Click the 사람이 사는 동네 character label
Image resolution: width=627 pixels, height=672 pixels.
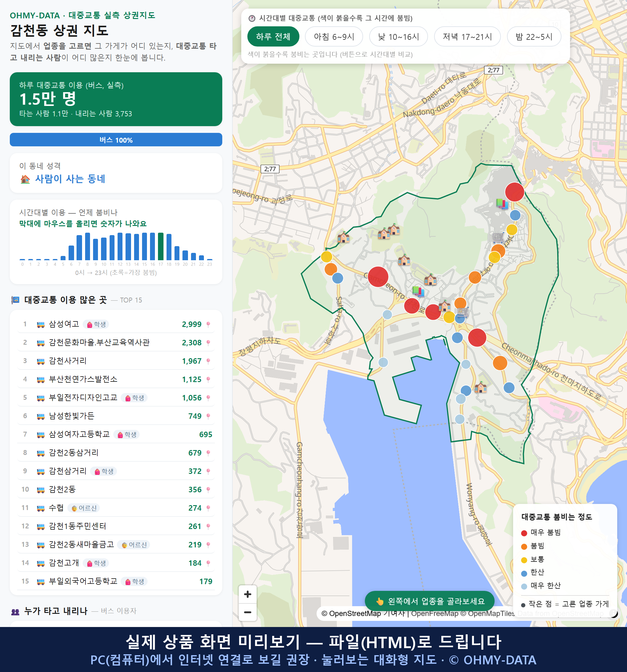(70, 179)
